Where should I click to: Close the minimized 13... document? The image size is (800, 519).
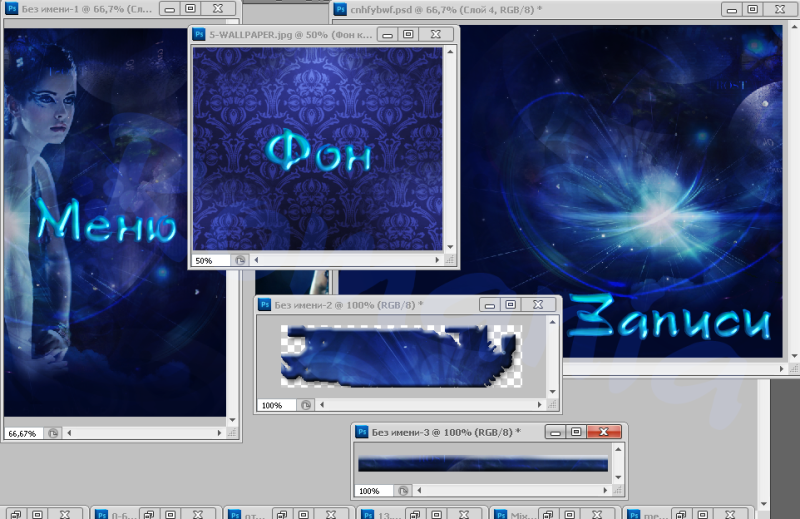click(464, 514)
